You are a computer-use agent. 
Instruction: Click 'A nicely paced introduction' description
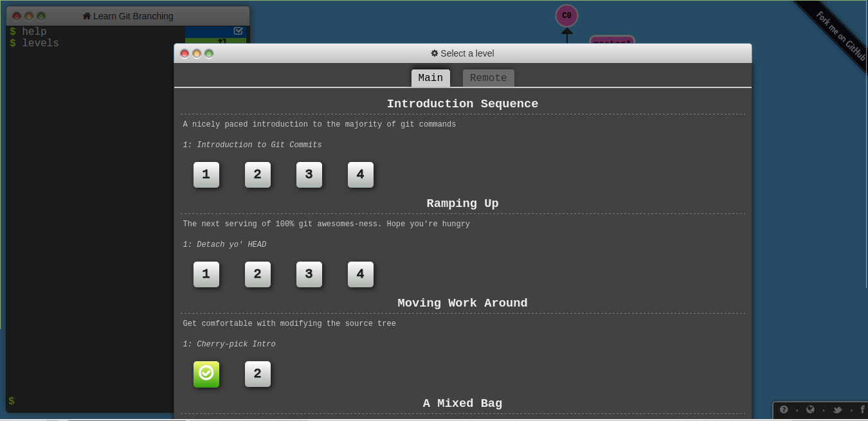pyautogui.click(x=319, y=125)
